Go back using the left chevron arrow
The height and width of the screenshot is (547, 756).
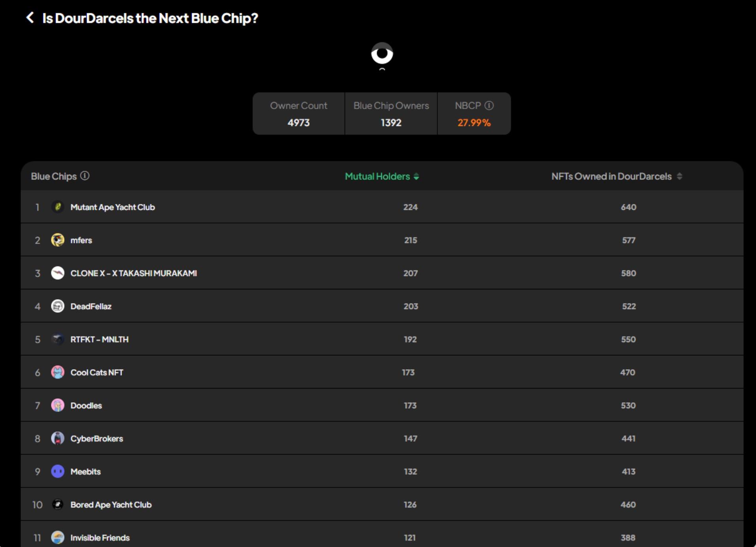tap(30, 17)
